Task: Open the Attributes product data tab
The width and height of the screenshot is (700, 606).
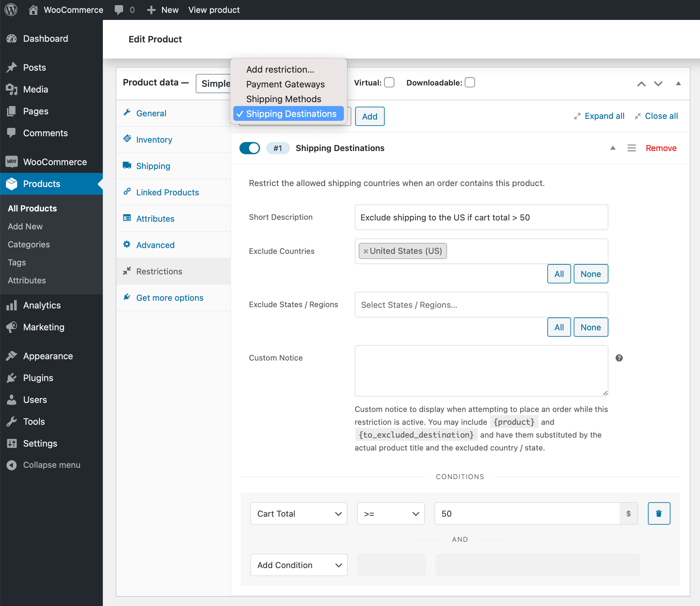Action: [174, 219]
